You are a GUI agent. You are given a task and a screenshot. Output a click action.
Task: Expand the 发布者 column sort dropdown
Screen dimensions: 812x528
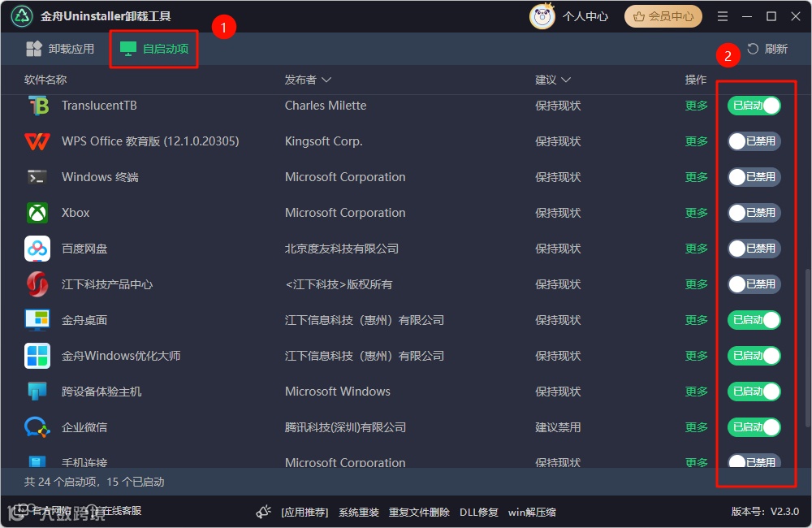click(326, 80)
